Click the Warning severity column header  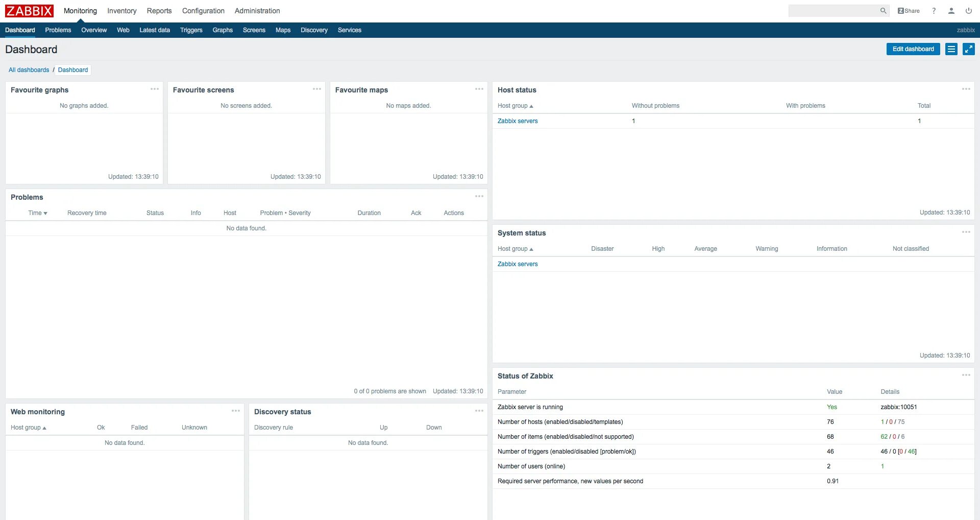point(767,249)
